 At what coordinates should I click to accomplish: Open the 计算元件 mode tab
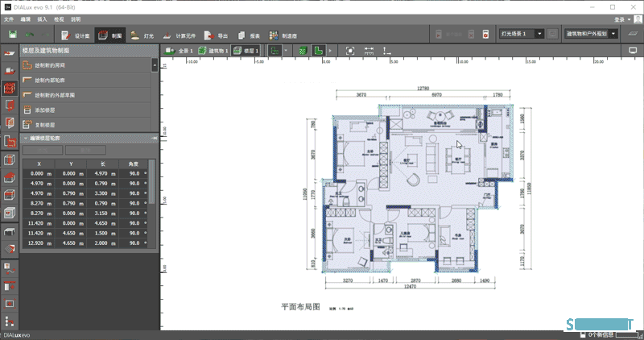point(179,35)
